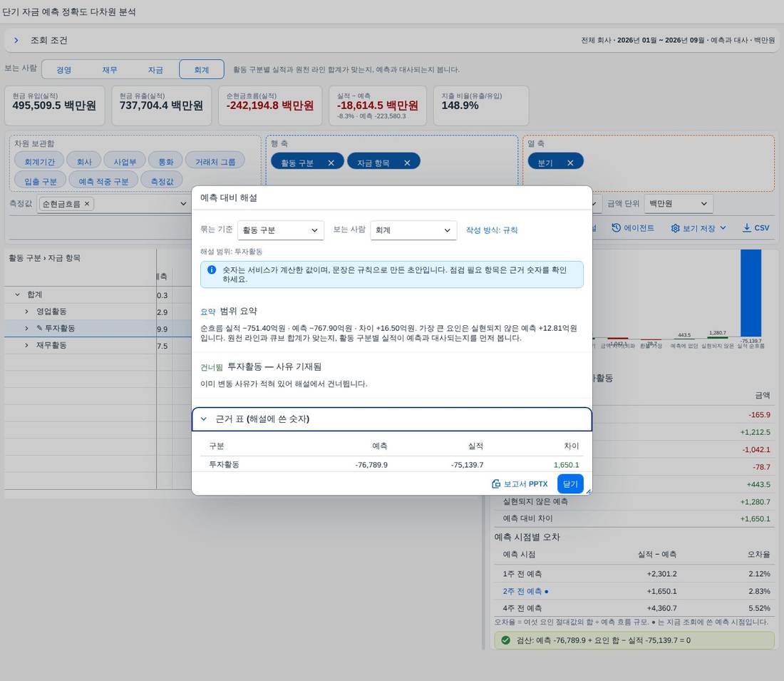Click the 예측 대비 차이 row
The width and height of the screenshot is (784, 681).
(x=636, y=519)
